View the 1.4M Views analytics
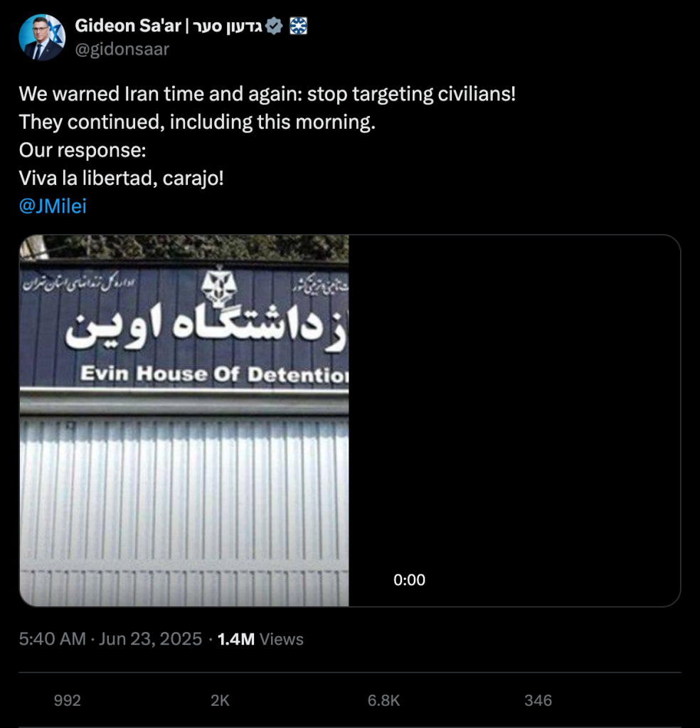Viewport: 700px width, 728px height. (x=260, y=639)
